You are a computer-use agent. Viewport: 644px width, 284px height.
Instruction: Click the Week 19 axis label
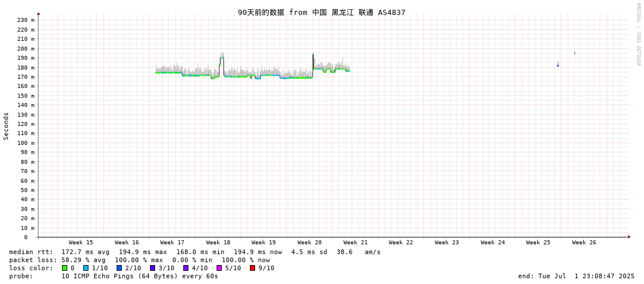point(264,243)
